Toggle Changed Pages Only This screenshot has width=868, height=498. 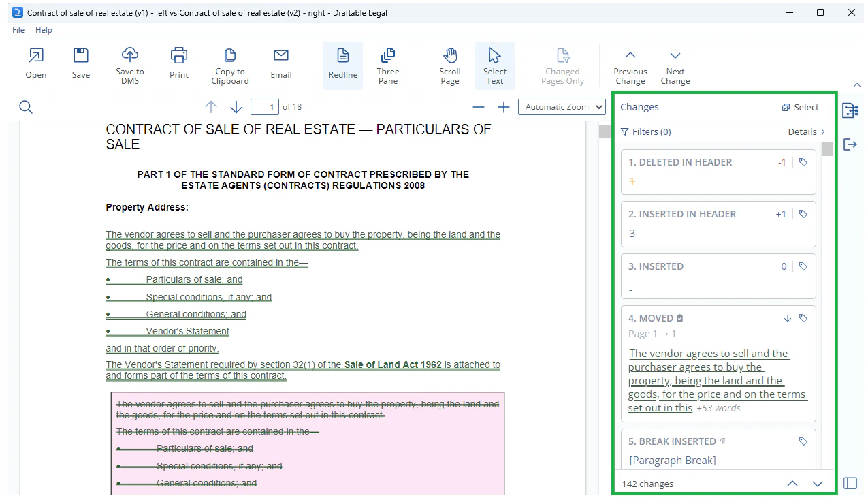(562, 65)
